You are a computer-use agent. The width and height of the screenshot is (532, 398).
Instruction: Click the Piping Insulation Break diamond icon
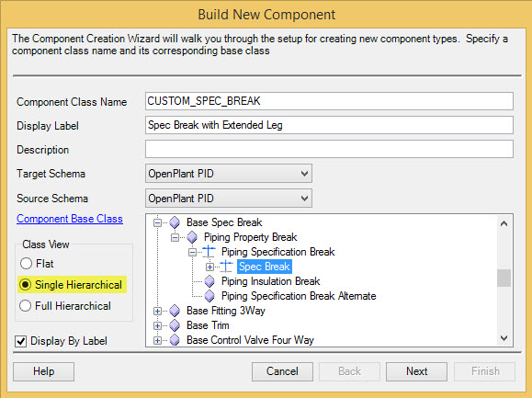209,281
